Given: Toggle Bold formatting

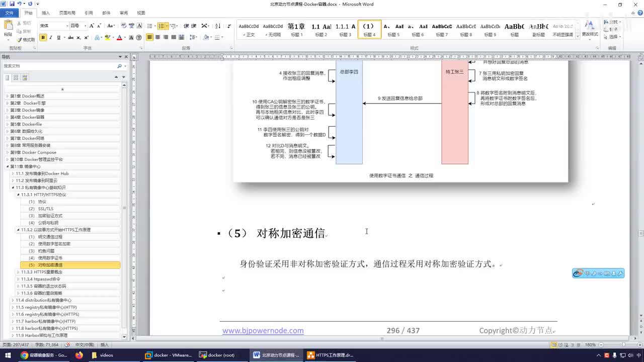Looking at the screenshot, I should coord(43,38).
